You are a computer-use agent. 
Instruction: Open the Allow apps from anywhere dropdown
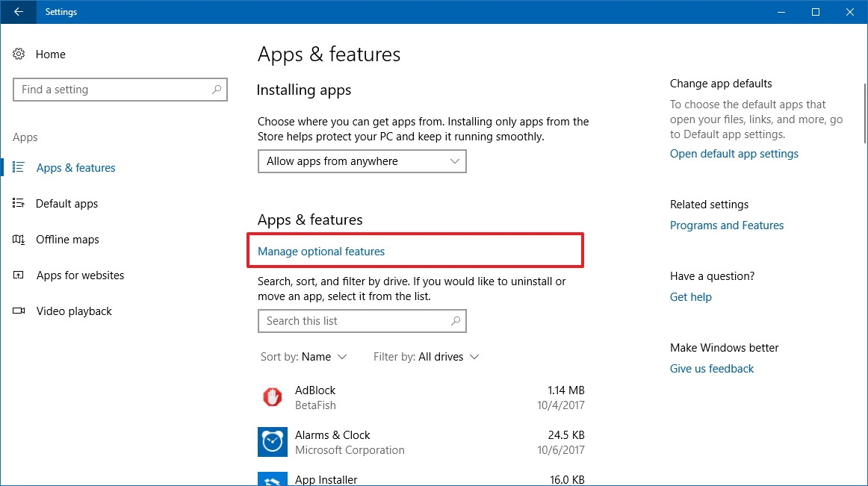tap(362, 161)
